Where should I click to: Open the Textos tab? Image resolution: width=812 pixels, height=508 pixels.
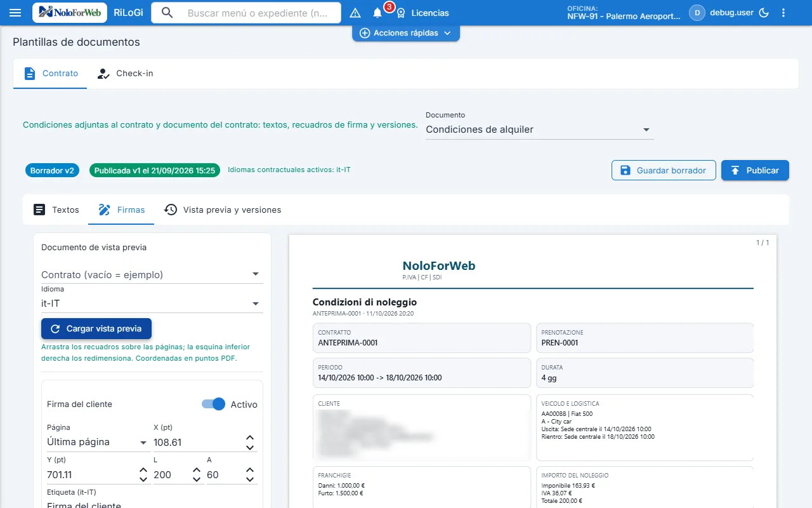56,210
